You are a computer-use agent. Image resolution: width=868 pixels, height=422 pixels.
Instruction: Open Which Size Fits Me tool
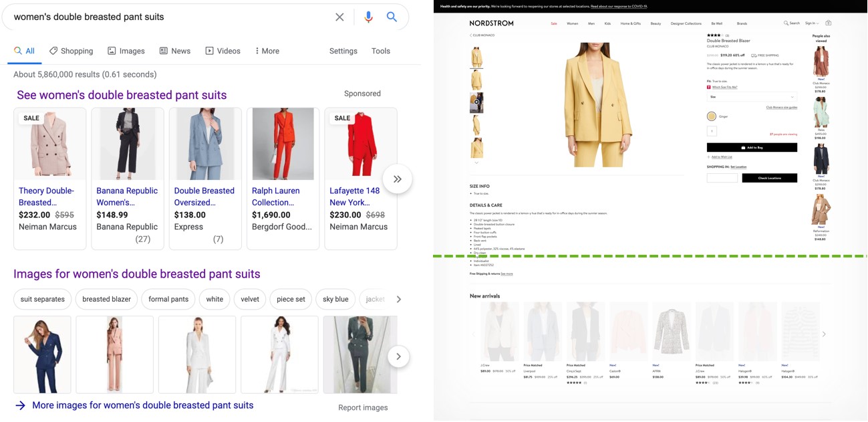point(725,87)
